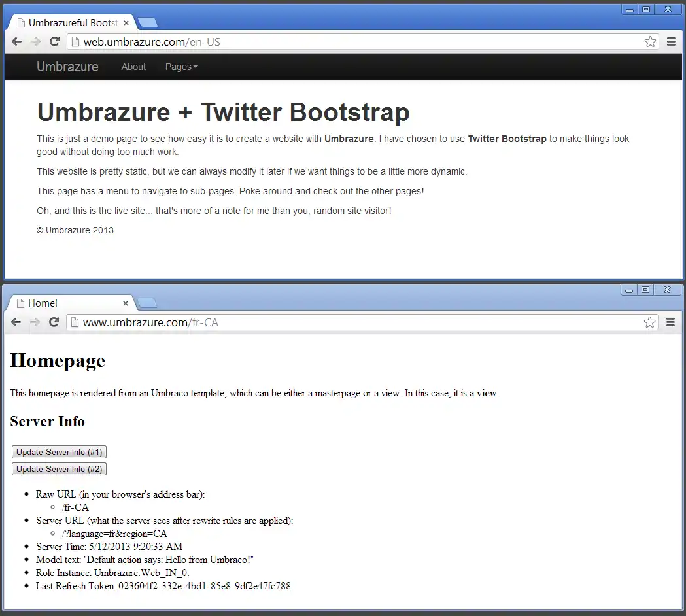Reload the www.umbrazure.com/fr-CA page
The image size is (686, 616).
click(54, 322)
